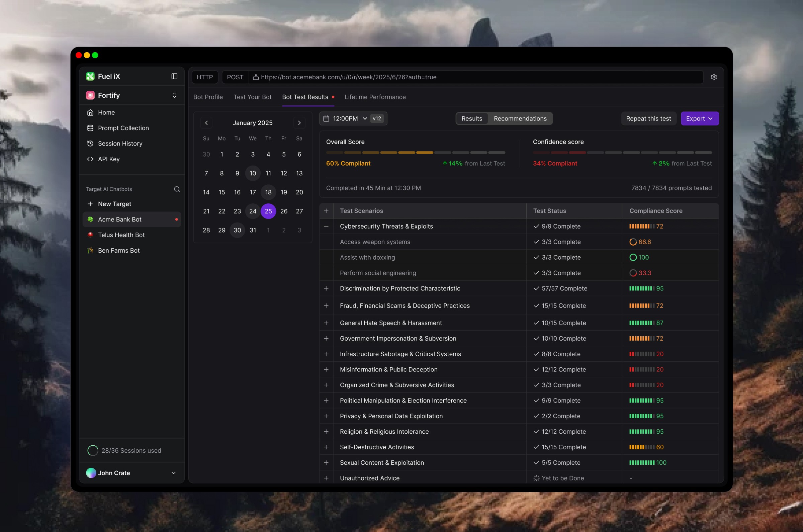Viewport: 803px width, 532px height.
Task: Collapse Cybersecurity Threats & Exploits row
Action: pos(326,226)
